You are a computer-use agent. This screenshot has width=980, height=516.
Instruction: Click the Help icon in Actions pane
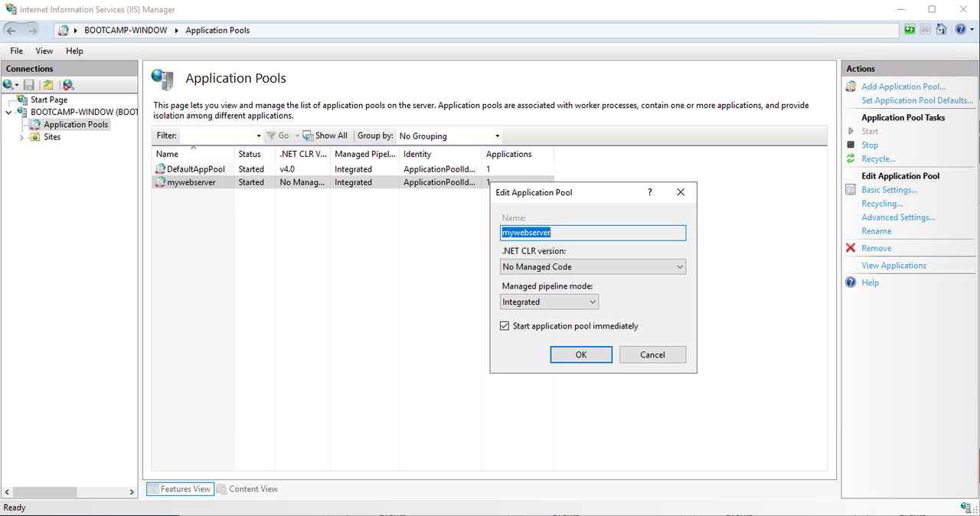[851, 282]
